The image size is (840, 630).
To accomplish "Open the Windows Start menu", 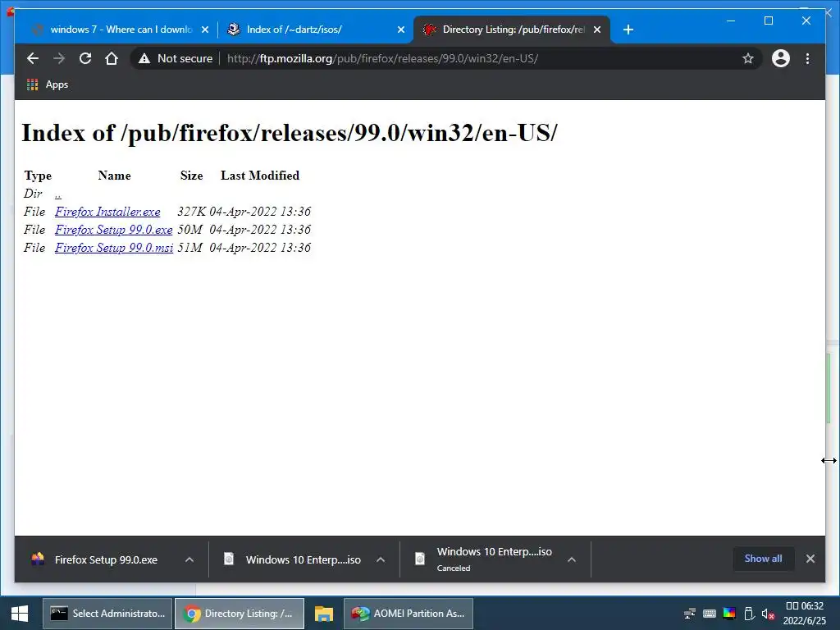I will (x=20, y=614).
